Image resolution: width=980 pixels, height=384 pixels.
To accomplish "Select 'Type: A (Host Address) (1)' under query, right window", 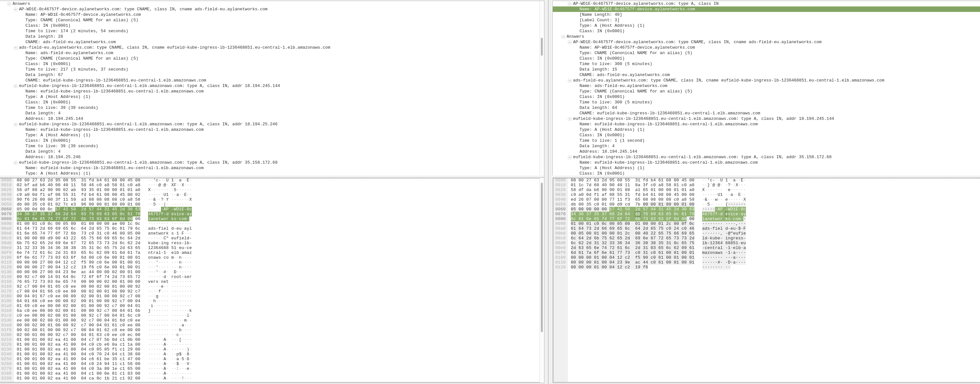I will 612,25.
